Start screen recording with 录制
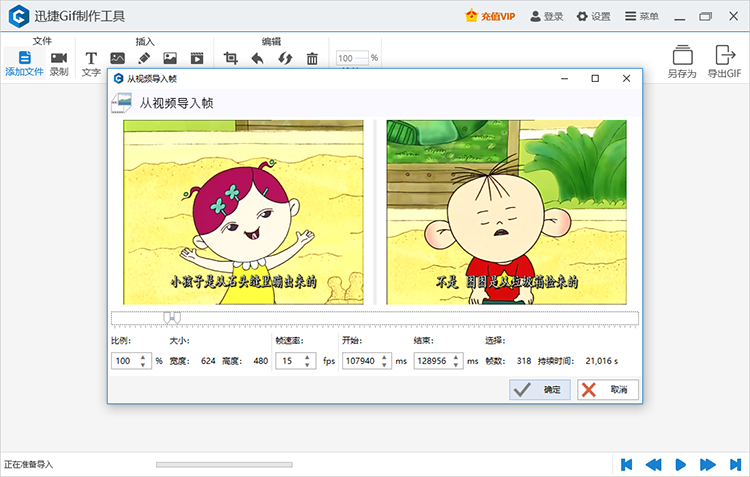 point(59,64)
